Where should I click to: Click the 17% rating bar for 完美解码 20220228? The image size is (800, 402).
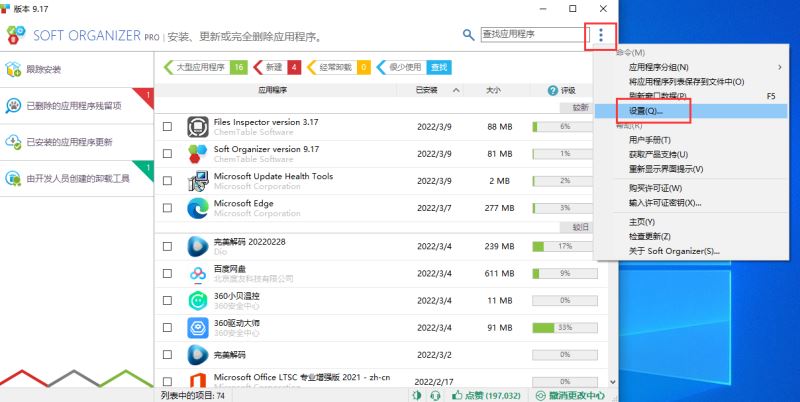pos(564,246)
